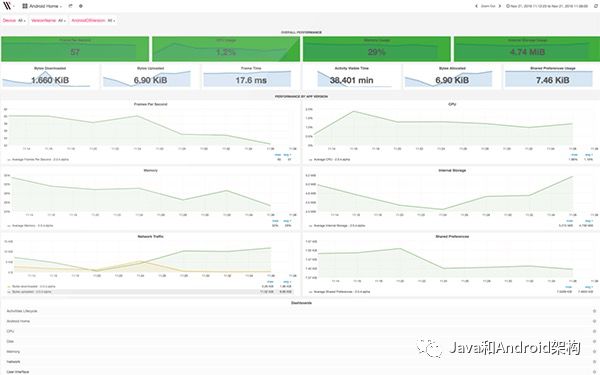Open Activities Lifecycle dashboard link

(x=22, y=311)
